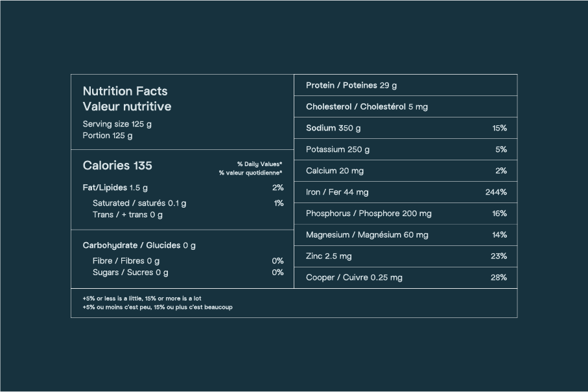Screen dimensions: 588x392
Task: Click the Nutrition Facts heading
Action: 125,92
